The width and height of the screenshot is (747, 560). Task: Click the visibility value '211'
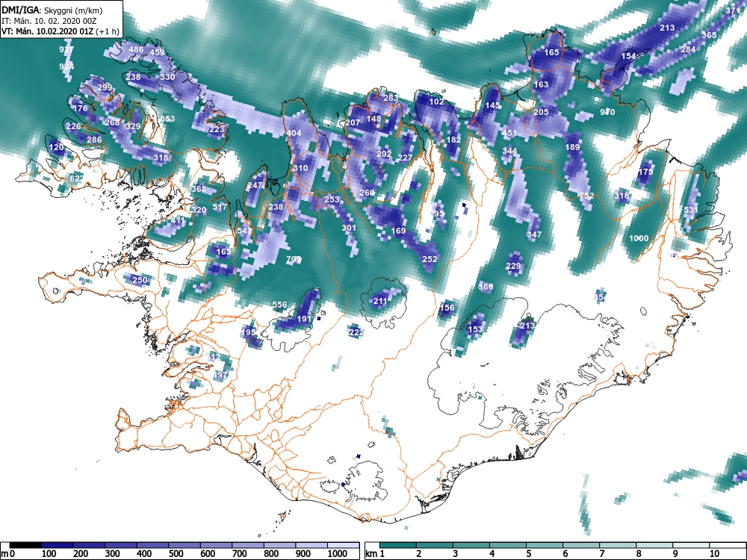[380, 301]
